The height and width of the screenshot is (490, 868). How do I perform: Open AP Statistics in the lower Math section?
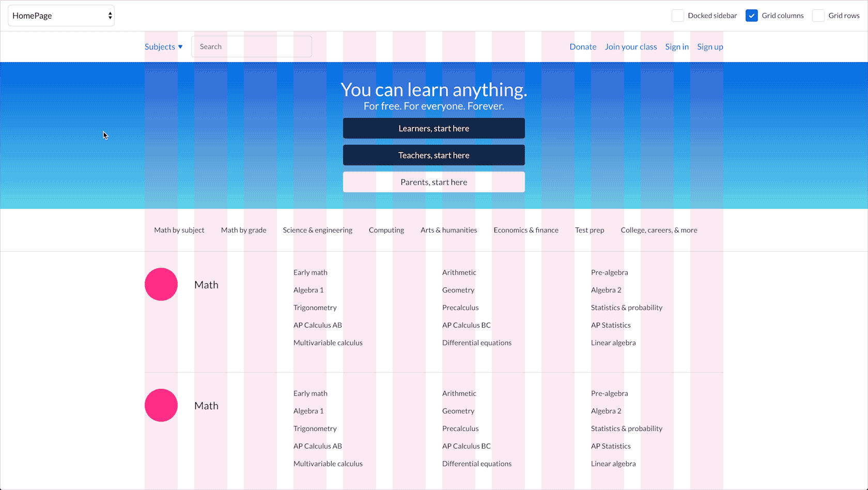[611, 446]
